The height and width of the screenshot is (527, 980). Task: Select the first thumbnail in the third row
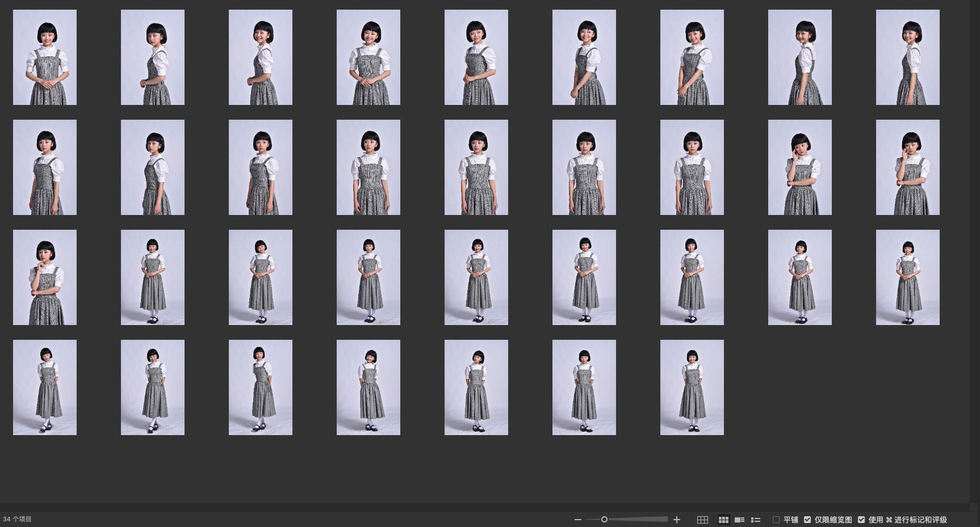point(45,277)
